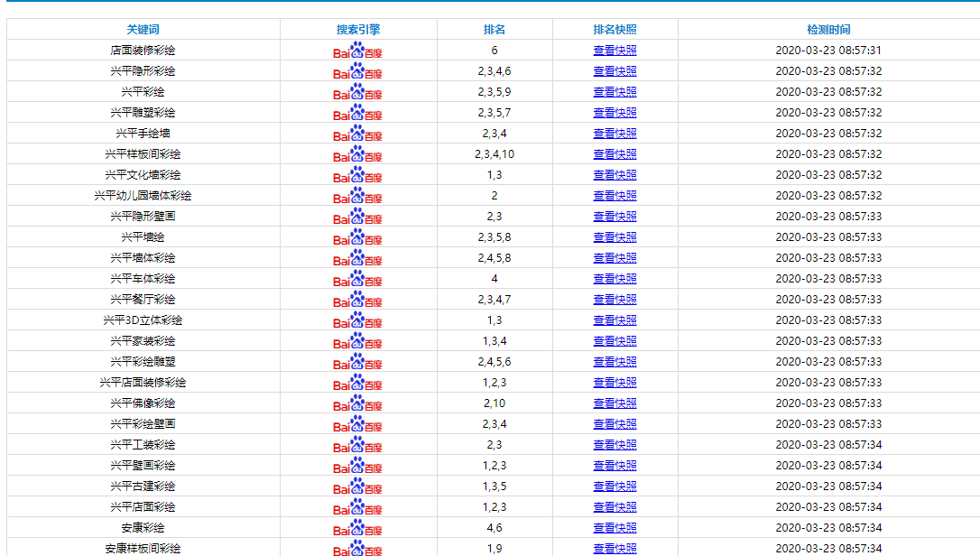Click the 排名 column header
Viewport: 980px width, 556px height.
point(495,30)
